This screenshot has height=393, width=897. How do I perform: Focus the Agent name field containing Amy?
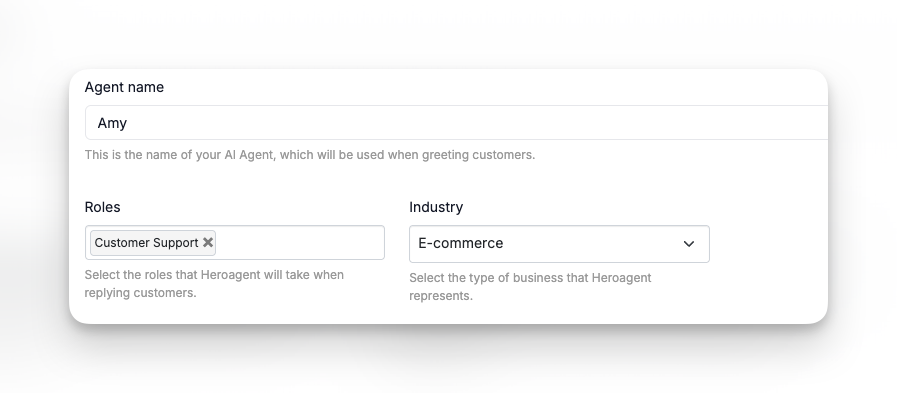tap(457, 122)
